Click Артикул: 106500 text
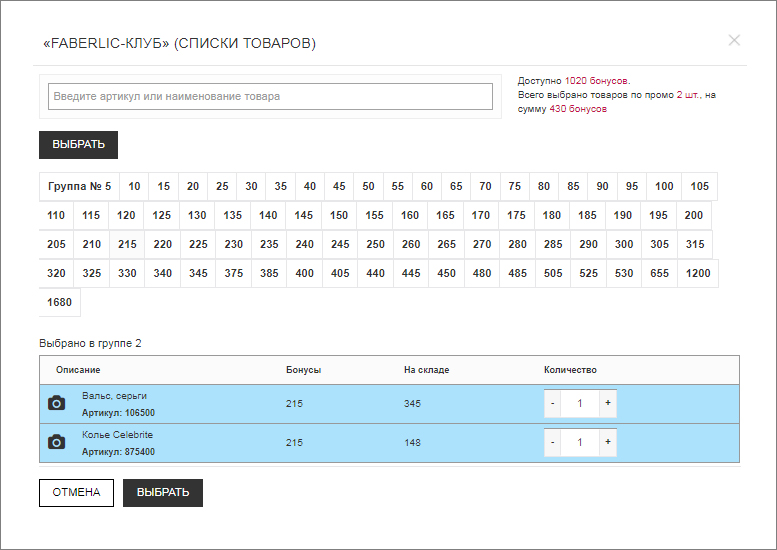This screenshot has width=777, height=550. [x=118, y=413]
